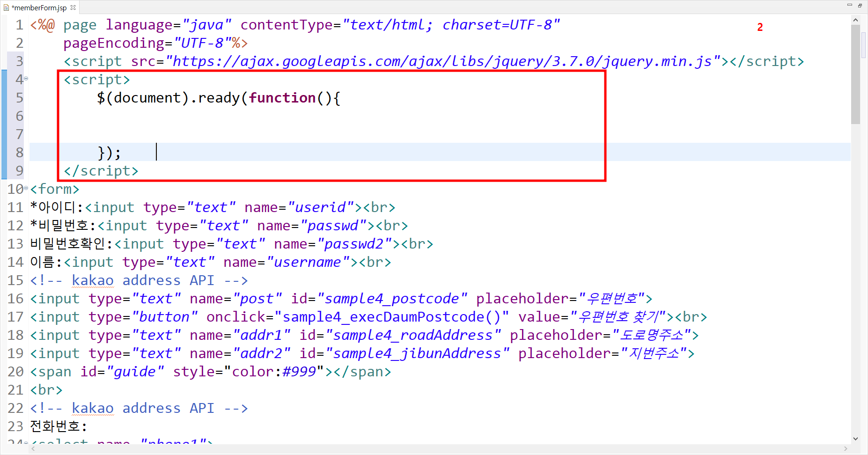Click the "username" attribute value
868x455 pixels.
(x=308, y=262)
